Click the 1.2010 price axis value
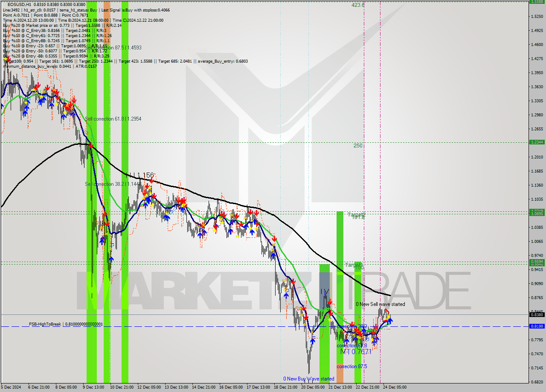 pos(536,157)
